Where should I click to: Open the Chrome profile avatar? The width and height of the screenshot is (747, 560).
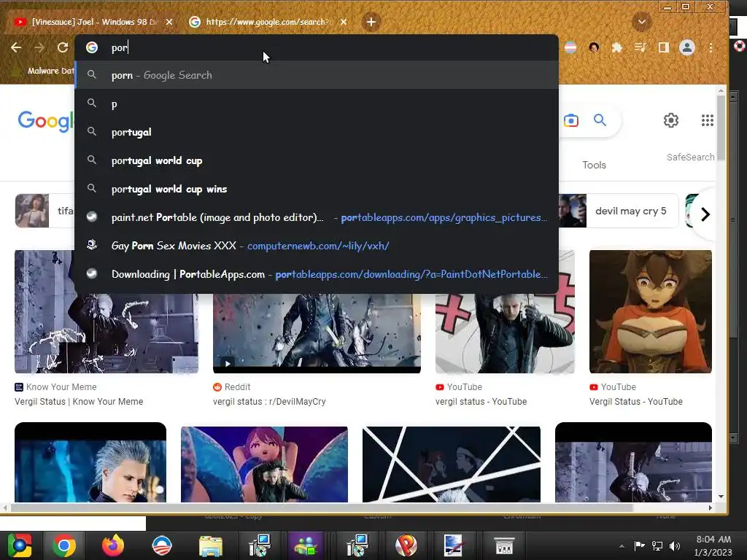pyautogui.click(x=687, y=47)
